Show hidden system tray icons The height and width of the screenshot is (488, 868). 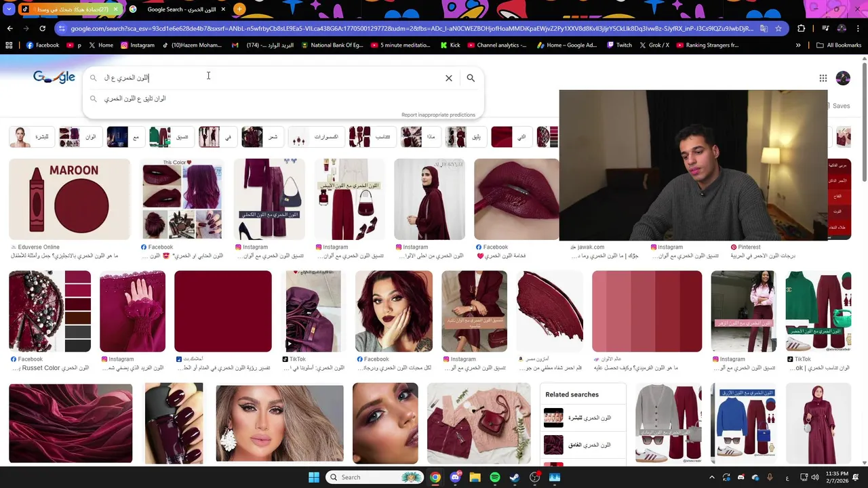coord(711,477)
